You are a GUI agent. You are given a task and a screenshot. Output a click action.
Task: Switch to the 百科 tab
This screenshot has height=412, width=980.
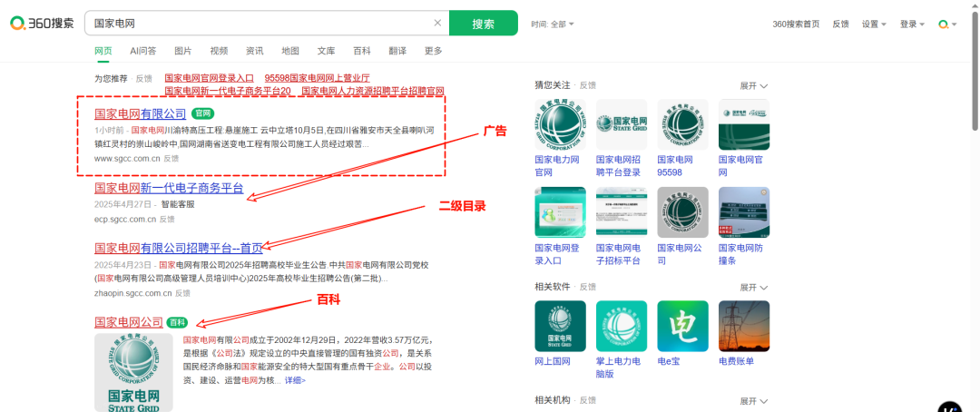coord(362,51)
